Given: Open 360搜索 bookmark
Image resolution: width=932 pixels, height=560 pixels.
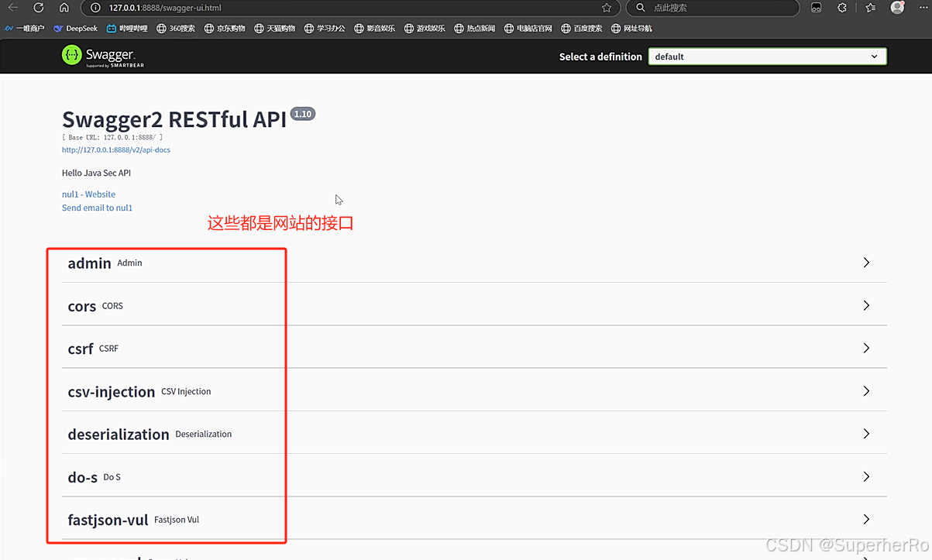Looking at the screenshot, I should [176, 29].
